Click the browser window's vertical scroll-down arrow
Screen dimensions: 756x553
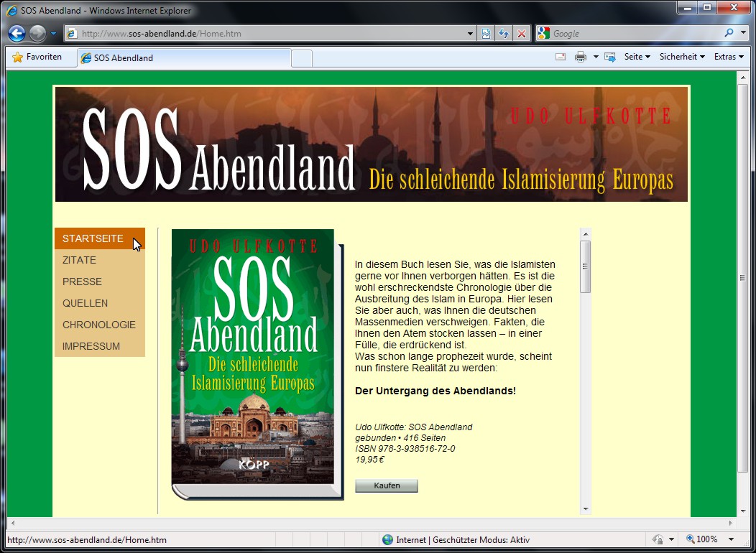point(742,511)
